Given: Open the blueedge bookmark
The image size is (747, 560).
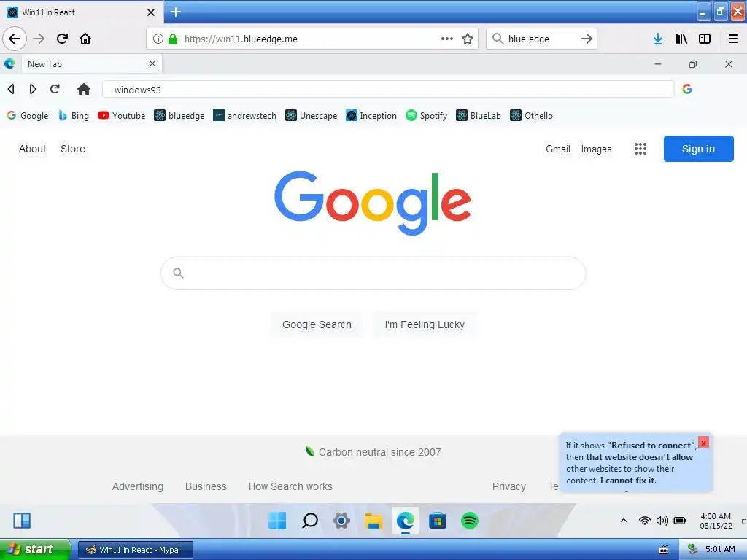Looking at the screenshot, I should click(179, 116).
